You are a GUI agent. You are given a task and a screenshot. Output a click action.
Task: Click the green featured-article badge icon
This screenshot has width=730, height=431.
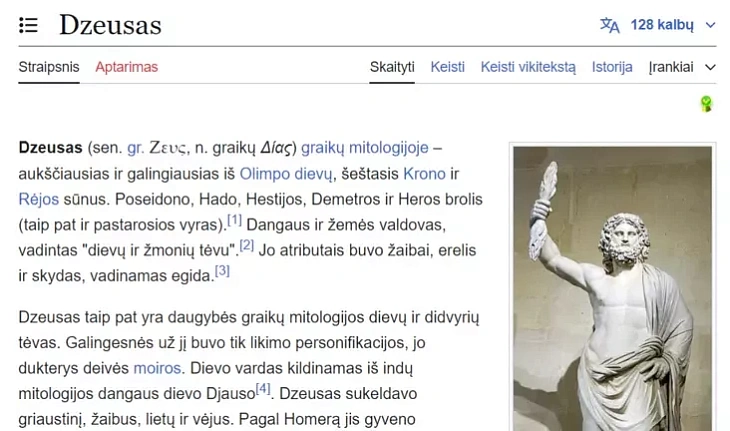tap(706, 103)
